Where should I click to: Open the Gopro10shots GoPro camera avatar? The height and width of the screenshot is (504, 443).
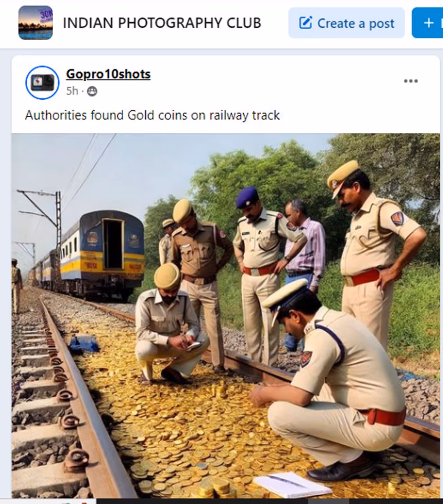(42, 82)
